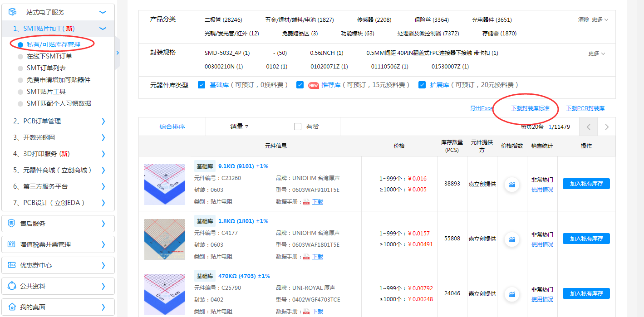Click the coupon center (优惠券中心) icon
This screenshot has height=317, width=644.
(x=12, y=265)
